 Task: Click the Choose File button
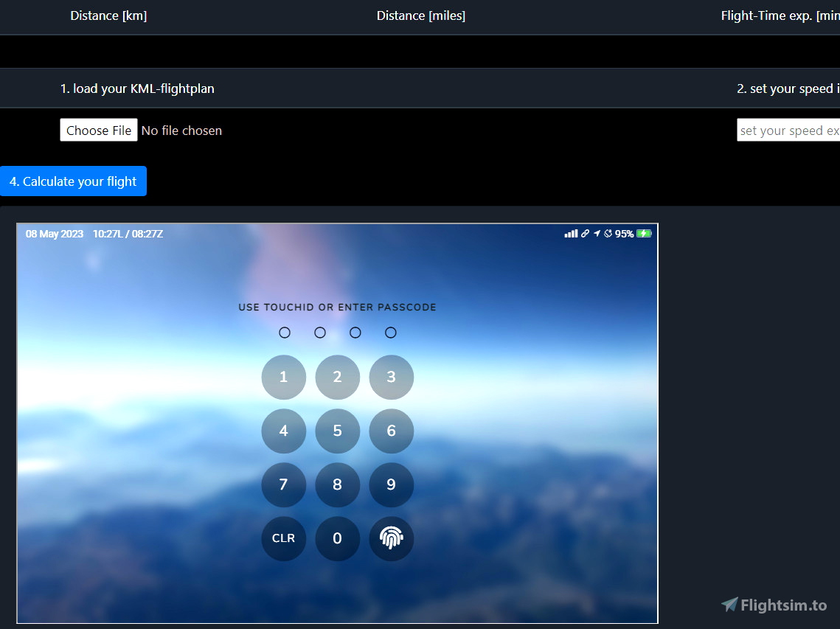pyautogui.click(x=98, y=130)
